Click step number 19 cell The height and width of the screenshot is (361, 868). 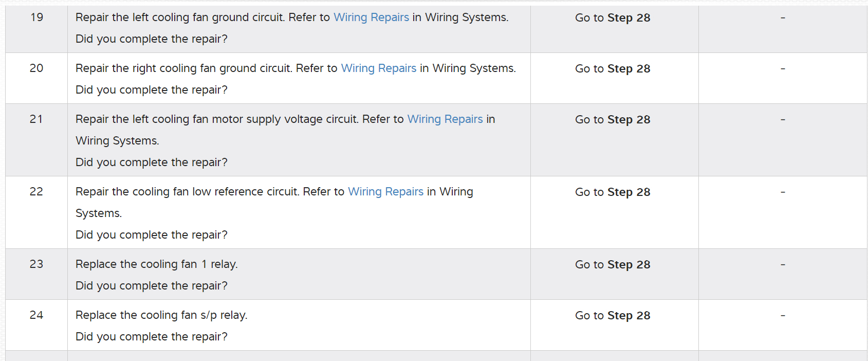[x=36, y=17]
